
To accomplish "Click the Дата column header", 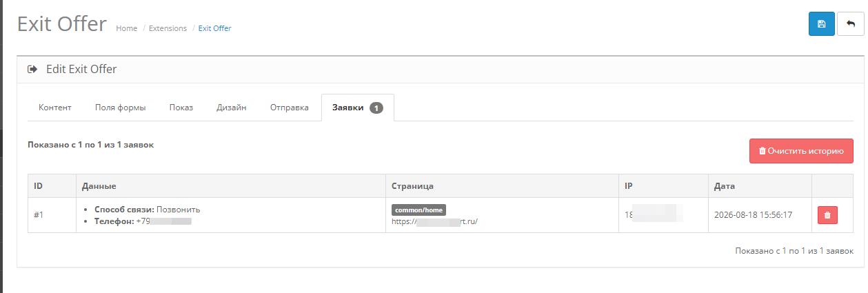I will point(725,186).
